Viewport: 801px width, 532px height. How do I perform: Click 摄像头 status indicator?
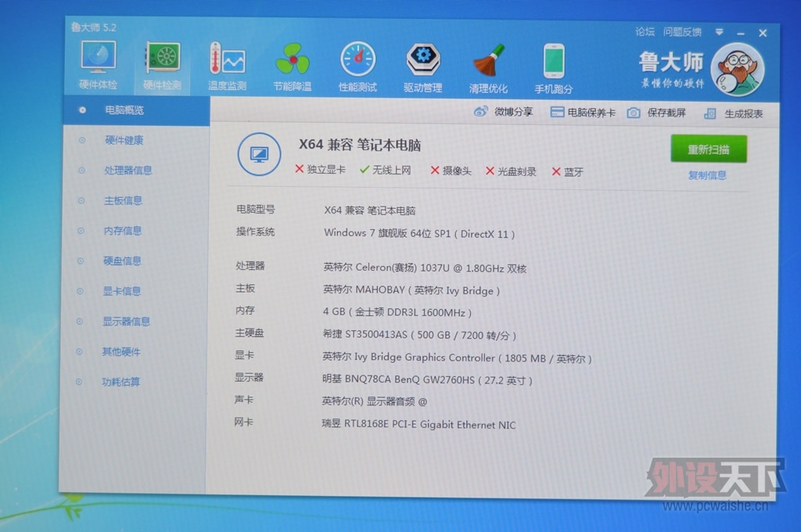coord(451,171)
